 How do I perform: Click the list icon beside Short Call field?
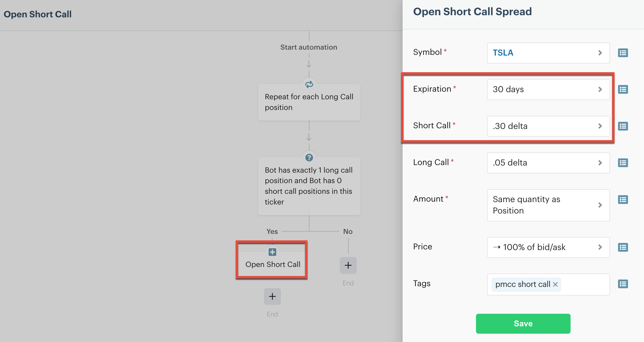pos(623,126)
